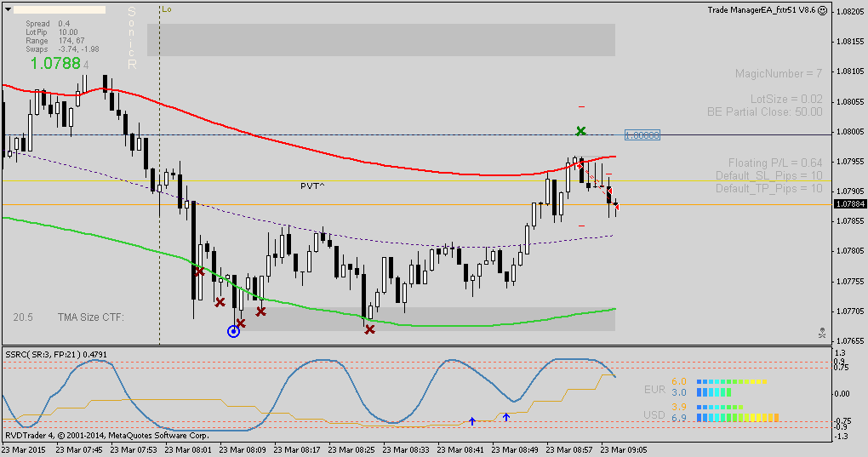Click the LotSize = 0.02 text
Screen dimensions: 868x457
786,99
